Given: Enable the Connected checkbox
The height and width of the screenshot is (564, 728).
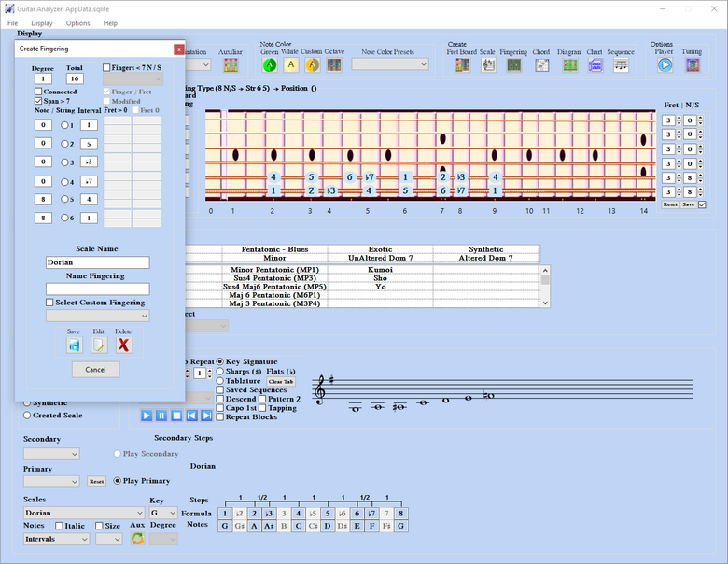Looking at the screenshot, I should click(x=38, y=92).
